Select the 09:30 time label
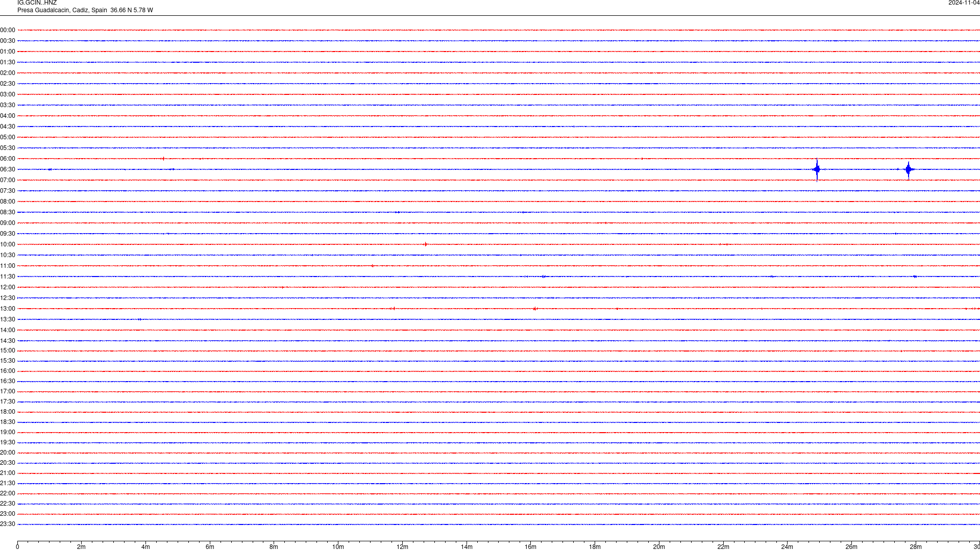This screenshot has height=551, width=980. coord(8,234)
